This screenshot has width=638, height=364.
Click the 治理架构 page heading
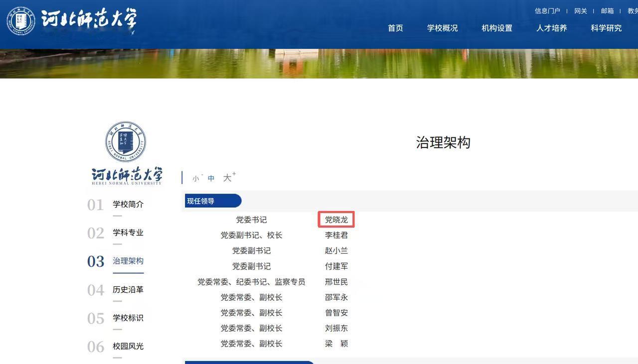click(x=443, y=142)
